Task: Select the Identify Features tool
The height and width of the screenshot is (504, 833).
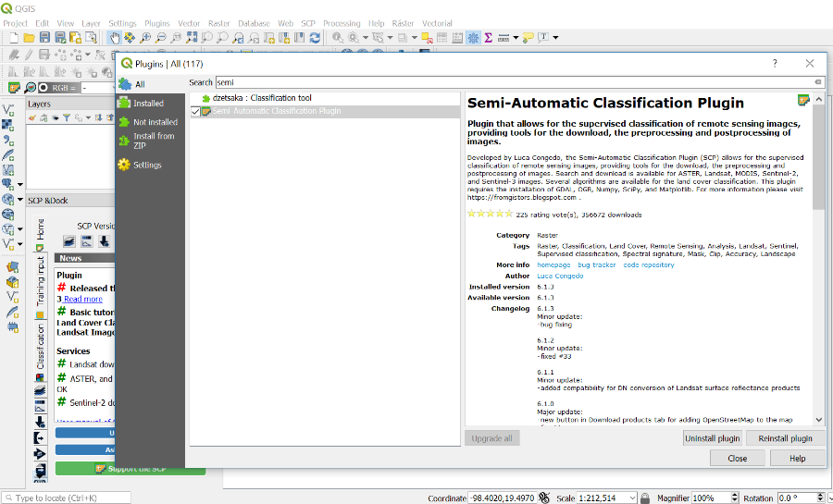Action: click(337, 37)
